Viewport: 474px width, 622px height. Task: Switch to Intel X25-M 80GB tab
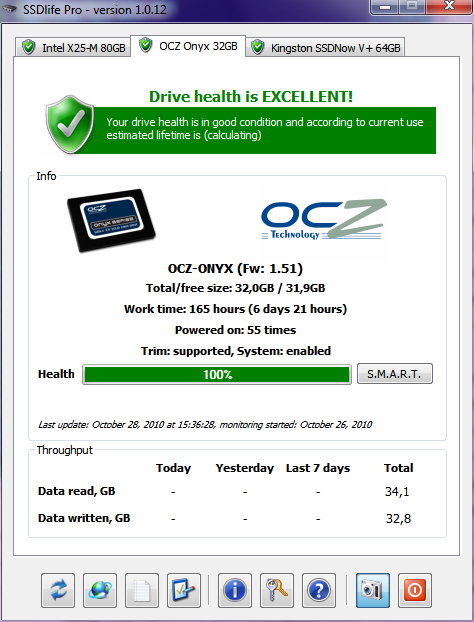pos(73,48)
